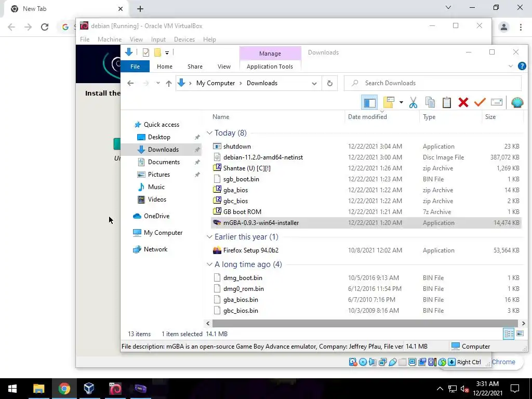
Task: Click the red X Delete icon
Action: (x=463, y=102)
